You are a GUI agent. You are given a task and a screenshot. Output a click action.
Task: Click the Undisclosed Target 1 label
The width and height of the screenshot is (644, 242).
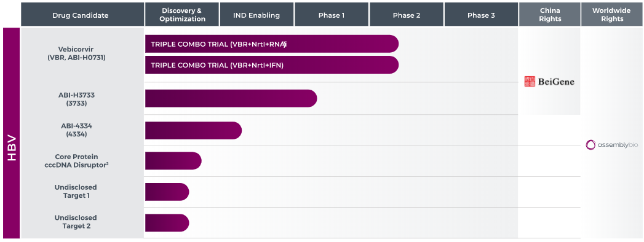click(x=76, y=191)
